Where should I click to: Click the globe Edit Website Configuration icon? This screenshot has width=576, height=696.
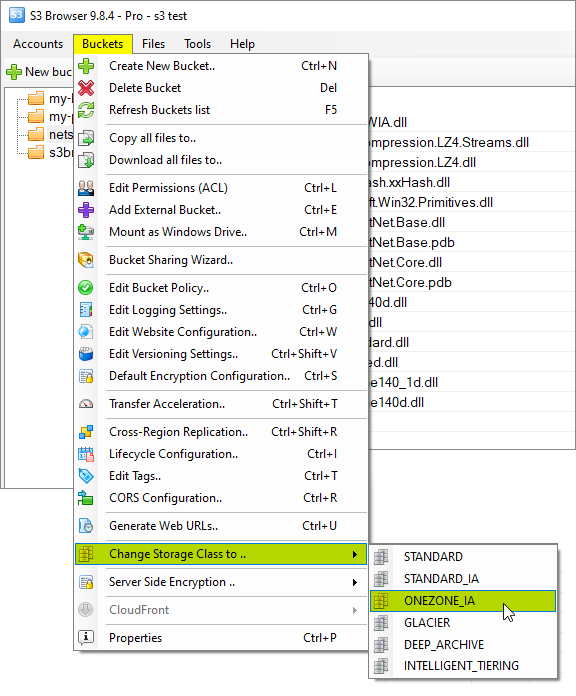(86, 332)
